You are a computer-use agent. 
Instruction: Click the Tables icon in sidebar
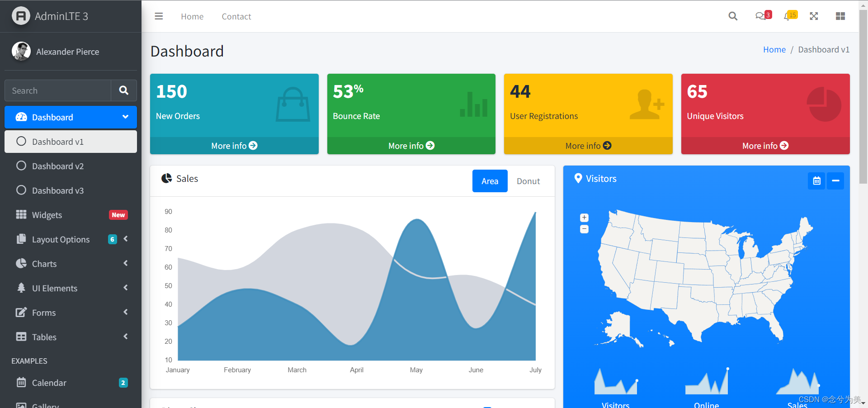pos(21,337)
